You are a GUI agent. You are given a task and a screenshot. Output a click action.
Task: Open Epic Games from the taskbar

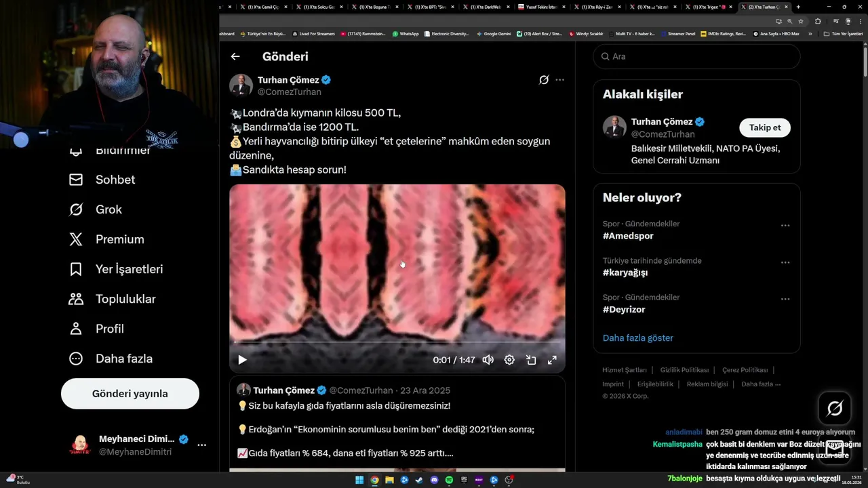coord(464,480)
